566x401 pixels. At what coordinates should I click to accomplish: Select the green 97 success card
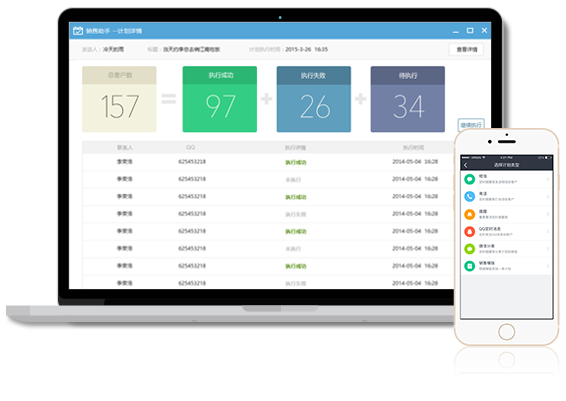(220, 99)
